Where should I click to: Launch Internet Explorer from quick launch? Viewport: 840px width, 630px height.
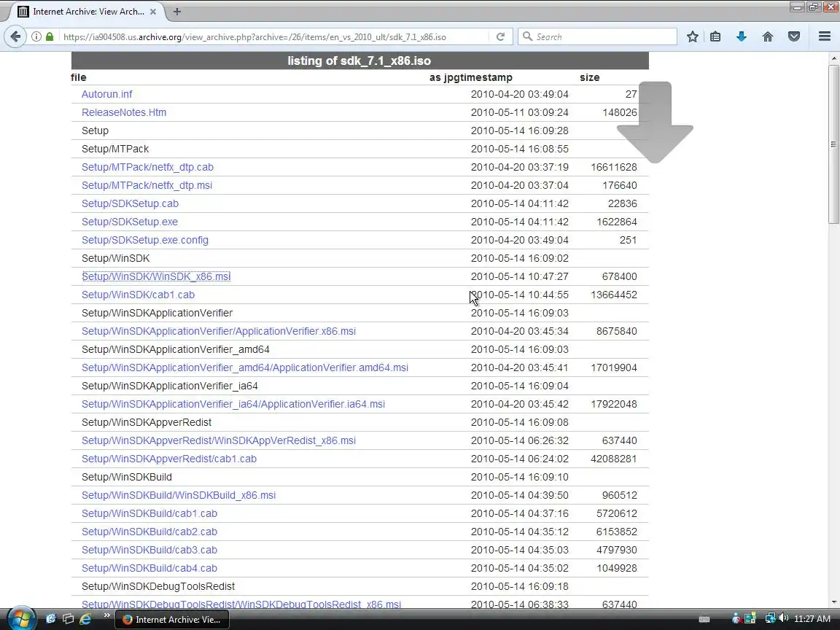(85, 619)
